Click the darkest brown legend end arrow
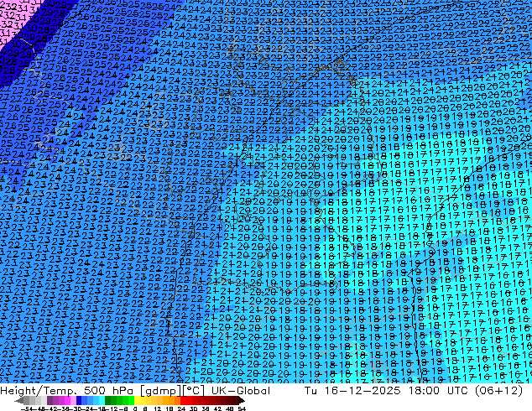The image size is (532, 411). [241, 400]
